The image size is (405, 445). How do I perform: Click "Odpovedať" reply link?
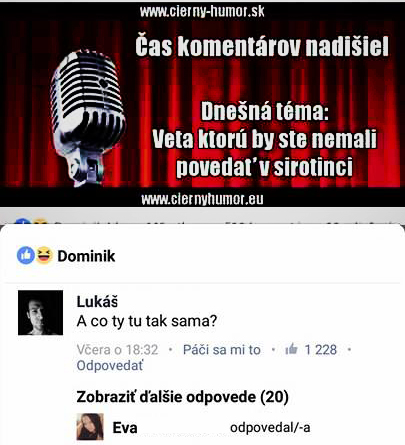[x=110, y=366]
